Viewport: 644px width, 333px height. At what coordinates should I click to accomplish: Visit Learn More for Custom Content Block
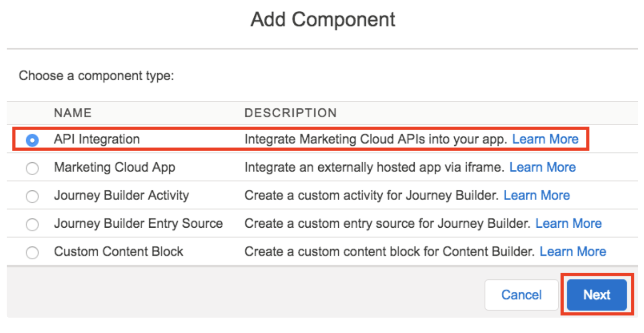[x=572, y=251]
